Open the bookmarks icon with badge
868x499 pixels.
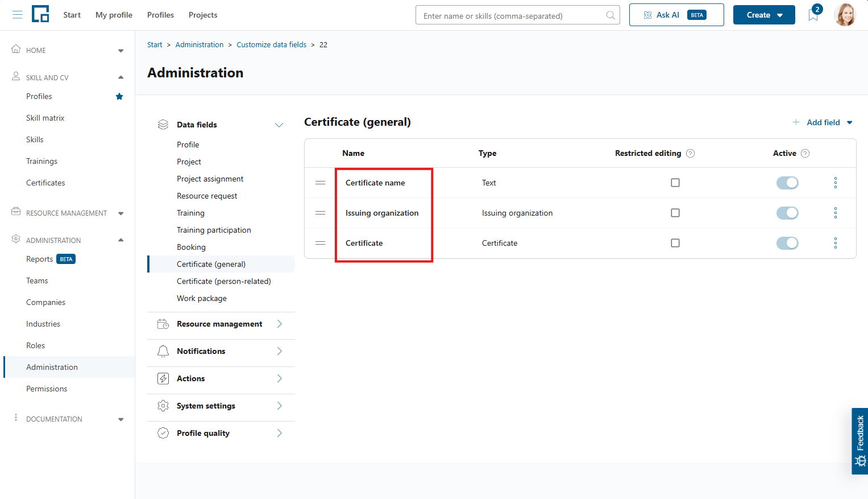pyautogui.click(x=814, y=14)
